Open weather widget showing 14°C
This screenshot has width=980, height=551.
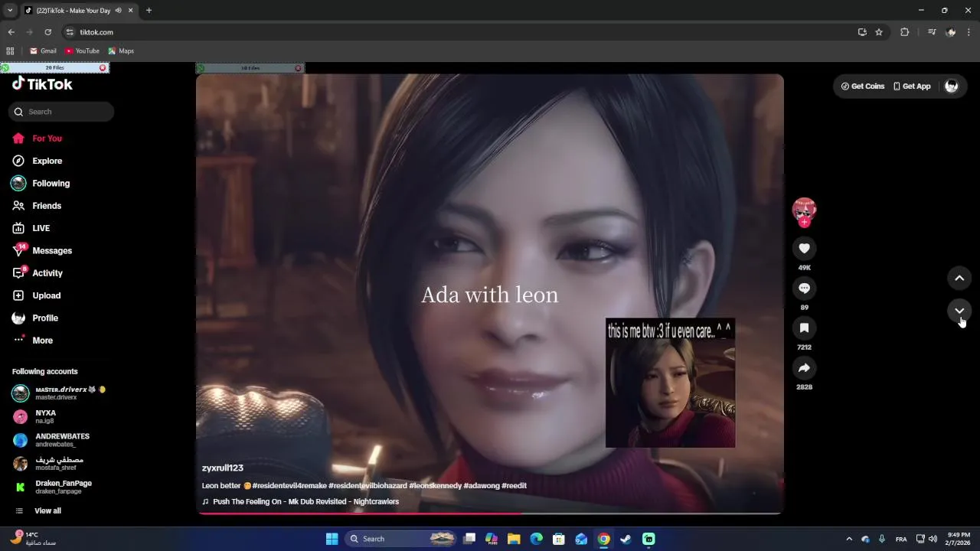[34, 539]
